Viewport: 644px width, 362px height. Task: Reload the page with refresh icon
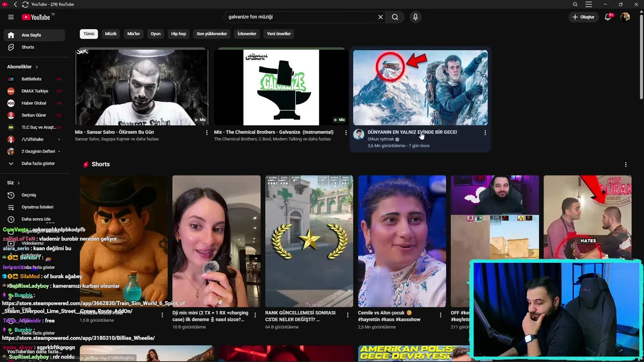pyautogui.click(x=25, y=4)
